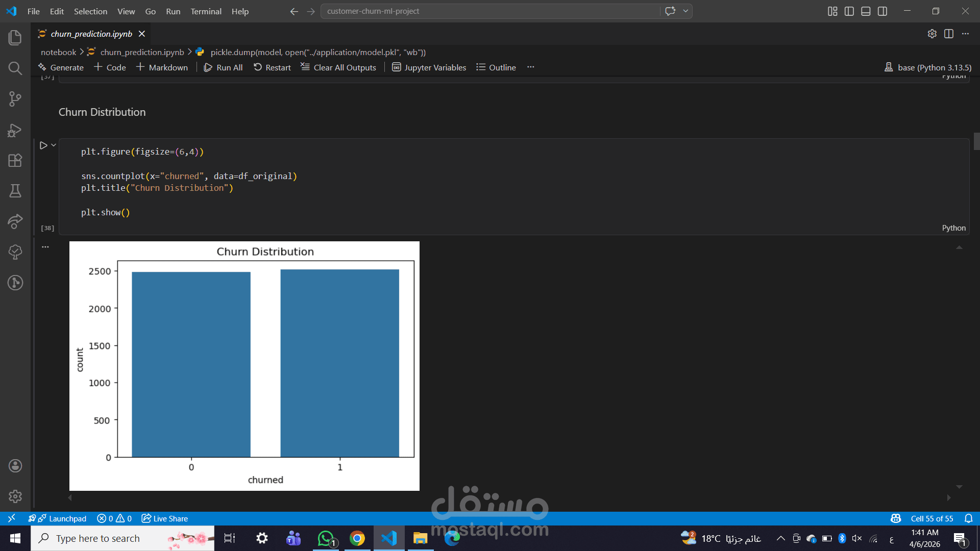Screen dimensions: 980x551
Task: Click the editor vertical scrollbar thumb
Action: point(976,141)
